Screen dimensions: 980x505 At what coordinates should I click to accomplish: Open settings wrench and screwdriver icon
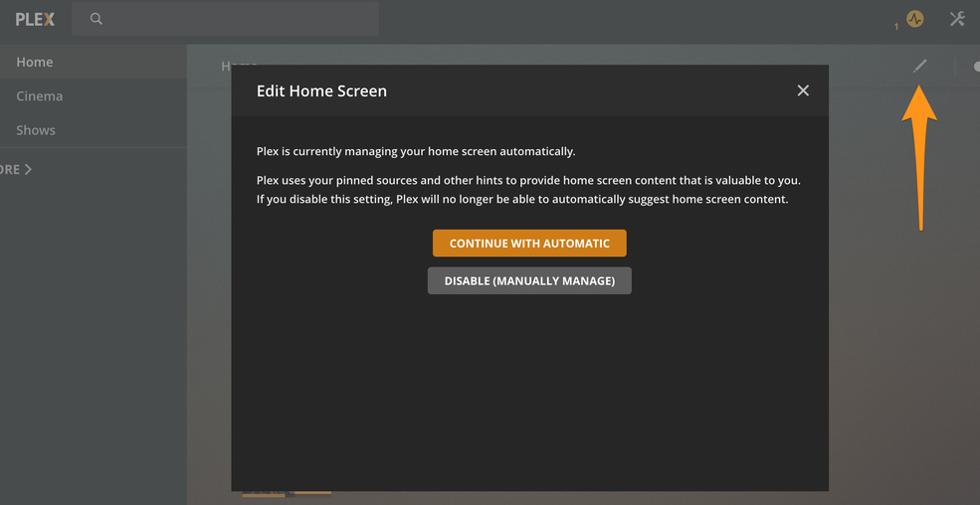957,19
